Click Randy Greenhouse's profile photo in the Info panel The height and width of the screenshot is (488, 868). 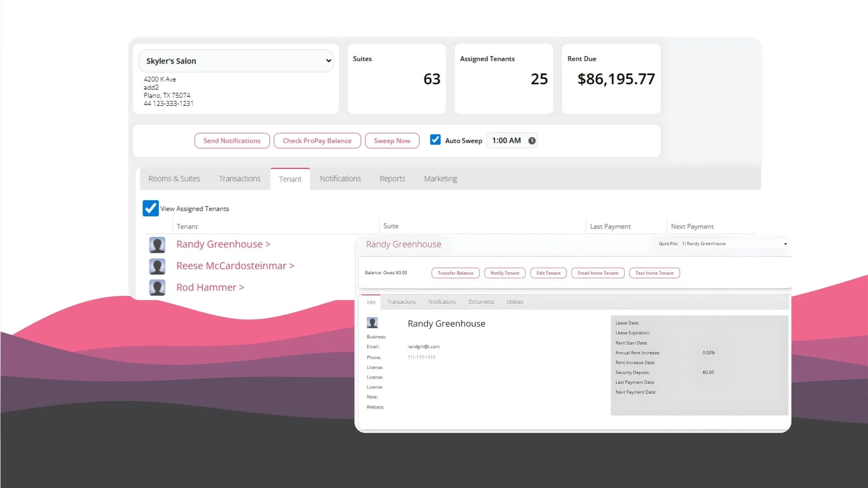[373, 322]
